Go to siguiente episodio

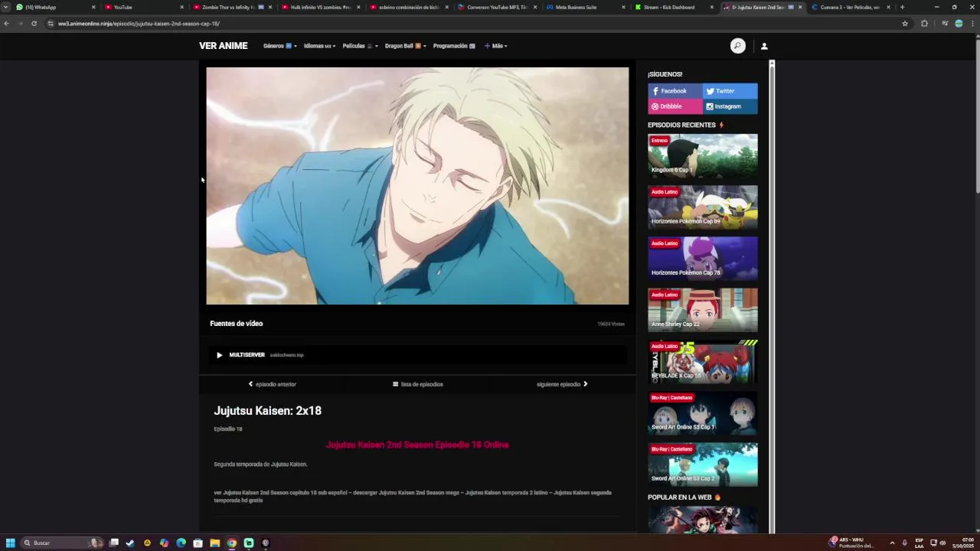pyautogui.click(x=562, y=384)
